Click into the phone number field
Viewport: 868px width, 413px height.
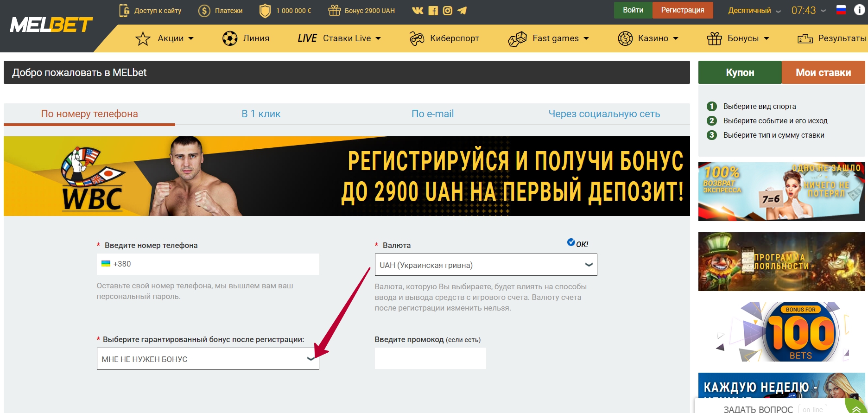pos(208,264)
